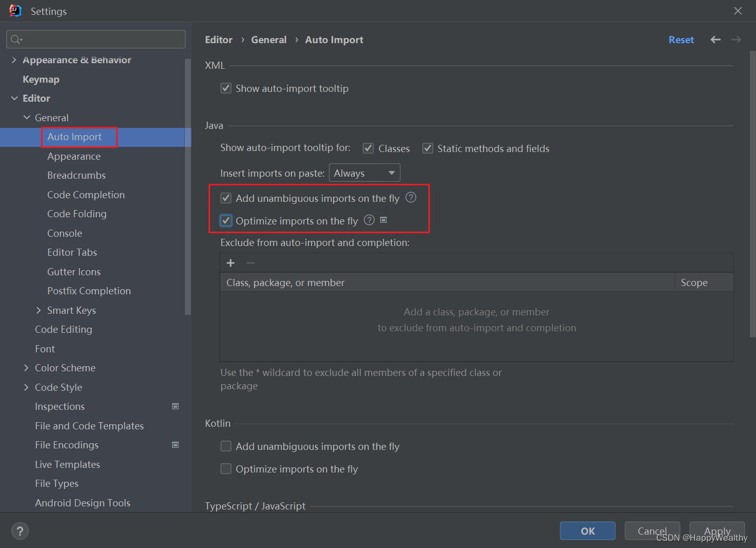Click the minus icon to remove exclusion
Image resolution: width=756 pixels, height=548 pixels.
click(x=251, y=263)
